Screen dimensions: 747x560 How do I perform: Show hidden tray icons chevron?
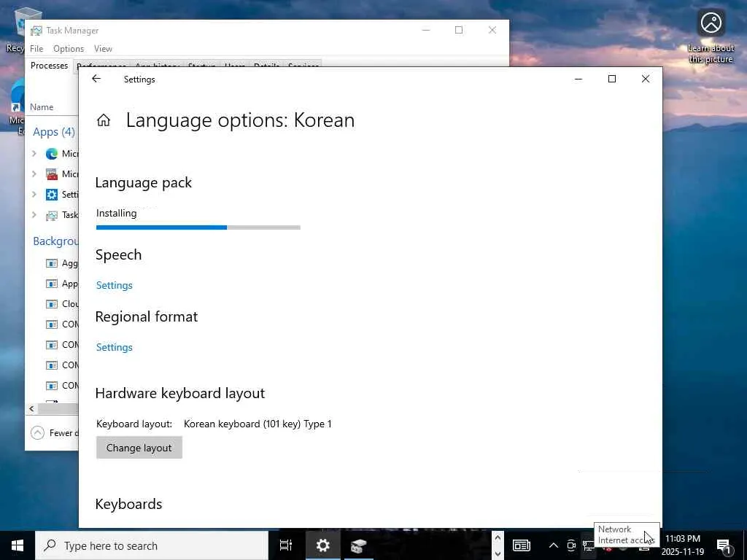pos(553,545)
